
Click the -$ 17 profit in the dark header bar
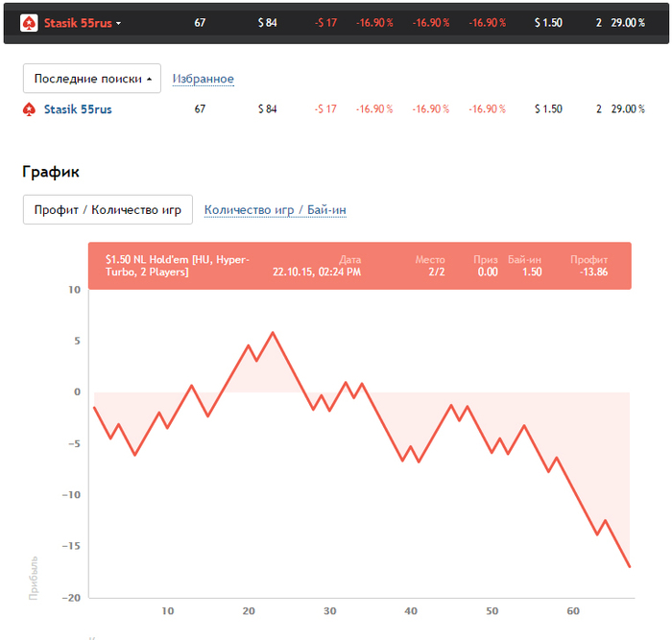324,23
